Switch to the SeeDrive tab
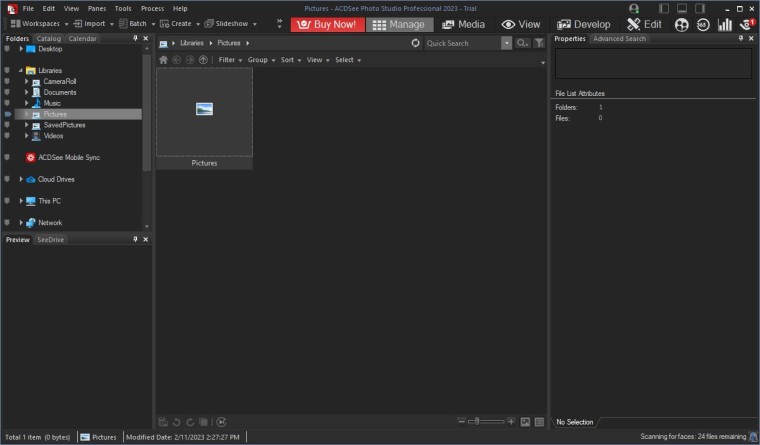This screenshot has width=760, height=445. 50,239
